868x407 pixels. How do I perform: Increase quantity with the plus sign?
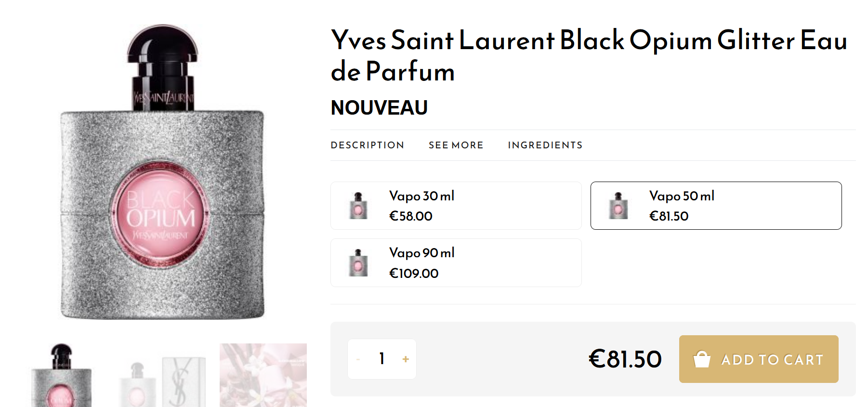[x=406, y=359]
